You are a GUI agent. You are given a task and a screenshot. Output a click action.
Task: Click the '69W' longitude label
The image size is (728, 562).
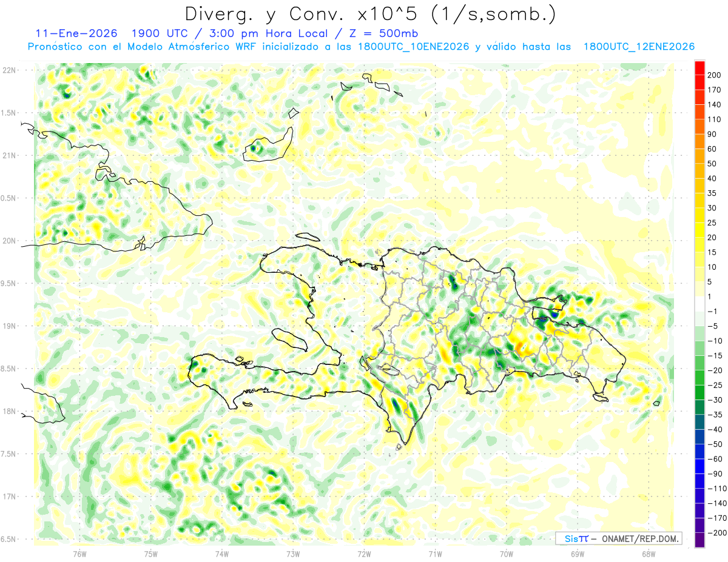coord(577,553)
